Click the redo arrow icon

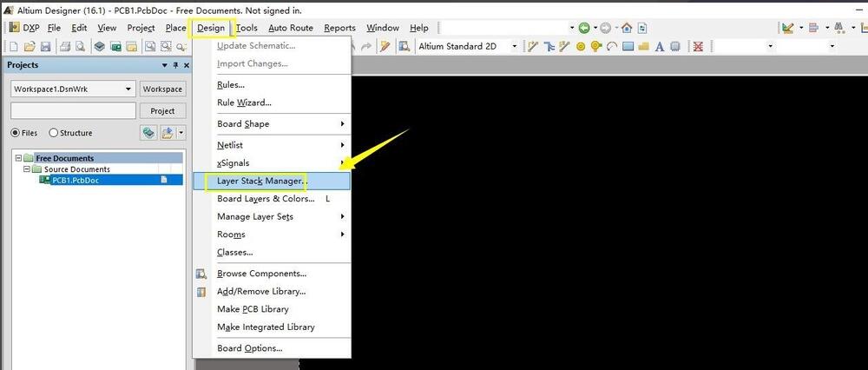(x=365, y=47)
